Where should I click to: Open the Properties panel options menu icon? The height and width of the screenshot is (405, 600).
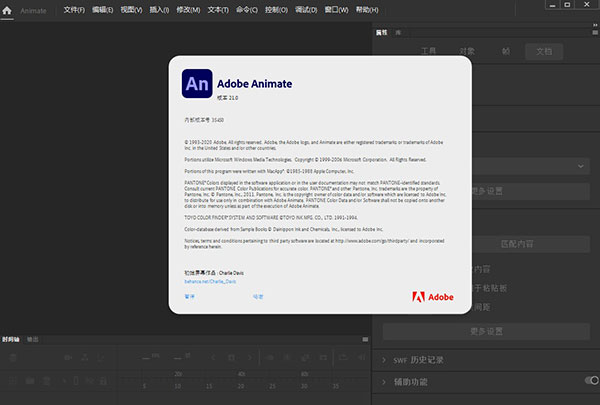[592, 32]
